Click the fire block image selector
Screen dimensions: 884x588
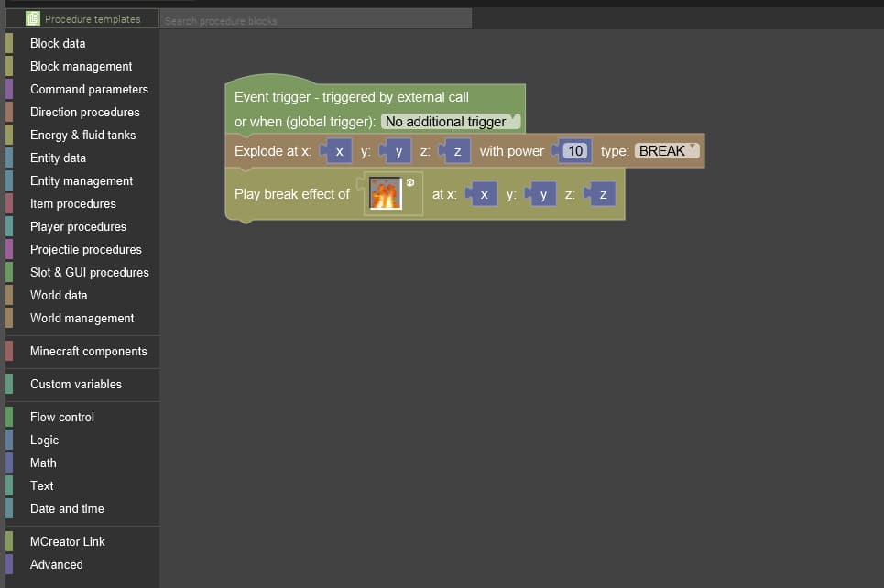[x=386, y=194]
